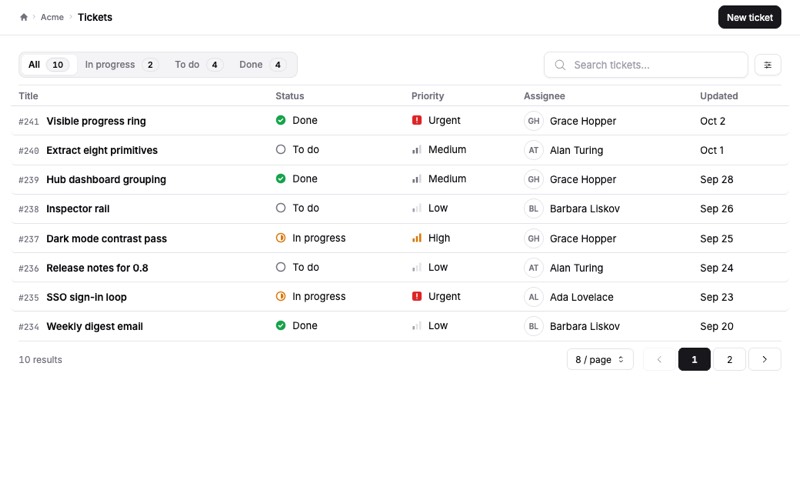The width and height of the screenshot is (800, 500).
Task: Click In progress icon for SSO sign-in loop
Action: (281, 296)
